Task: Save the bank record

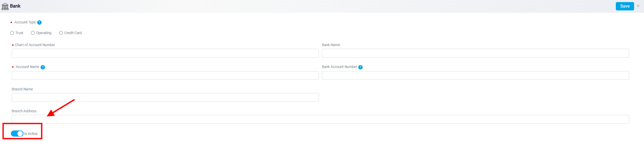Action: (625, 6)
